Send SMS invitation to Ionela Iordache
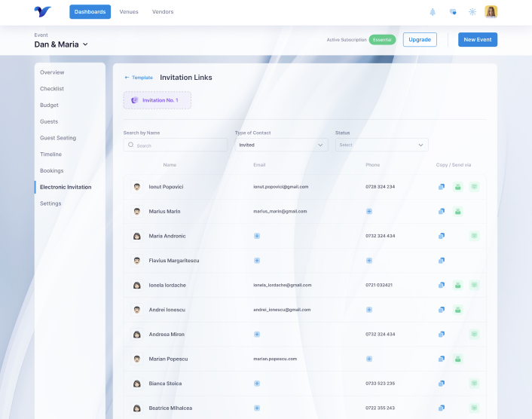Image resolution: width=532 pixels, height=419 pixels. [474, 285]
